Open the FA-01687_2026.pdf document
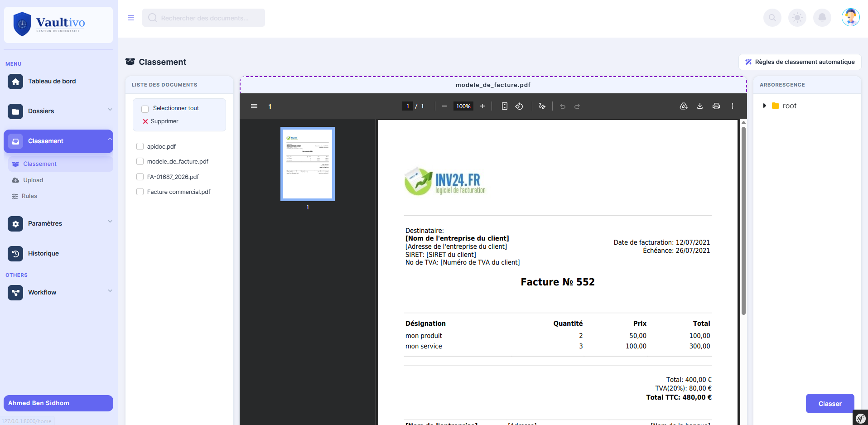Viewport: 868px width, 425px height. [x=173, y=177]
